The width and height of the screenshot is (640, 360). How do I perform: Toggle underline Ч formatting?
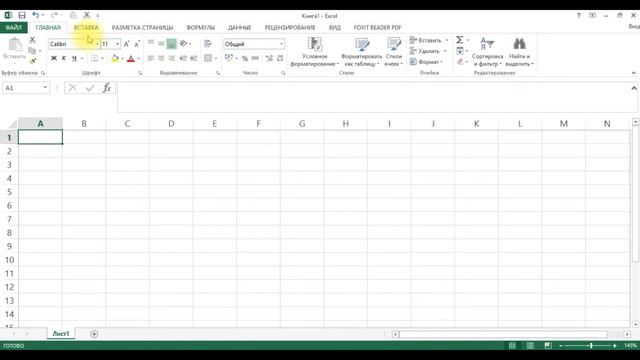[74, 58]
